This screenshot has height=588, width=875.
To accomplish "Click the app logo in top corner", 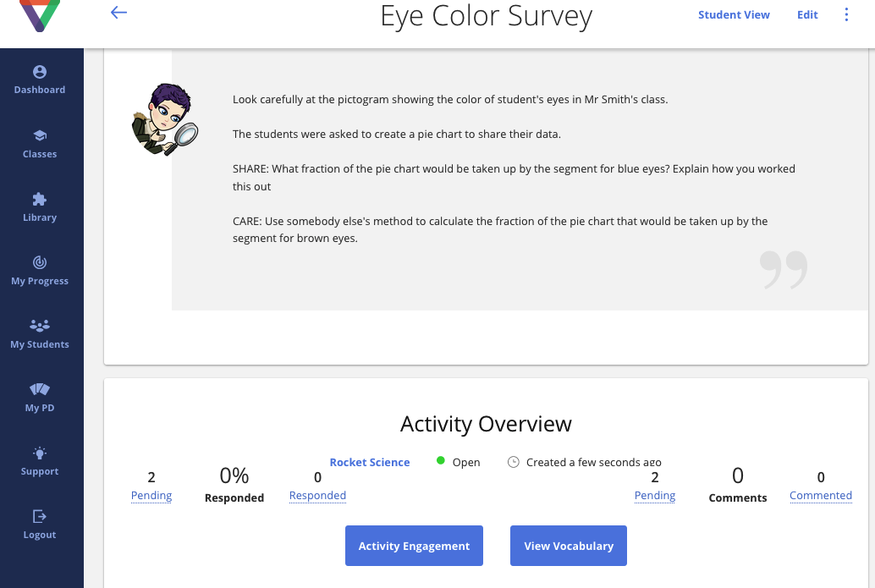I will [40, 15].
